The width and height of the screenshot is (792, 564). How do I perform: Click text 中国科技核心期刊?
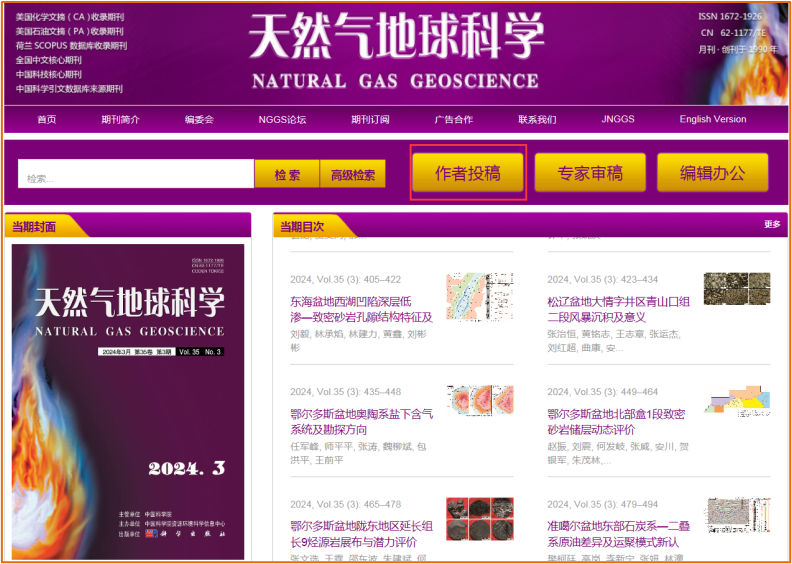48,74
